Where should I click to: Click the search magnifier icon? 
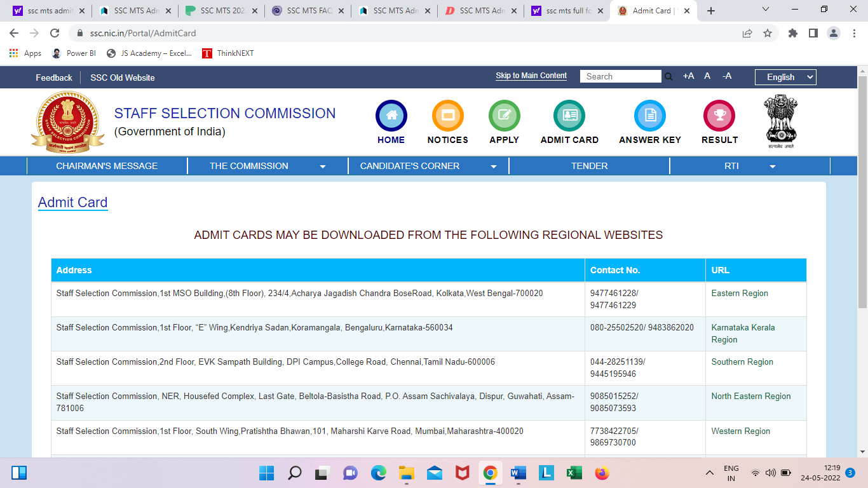(669, 76)
